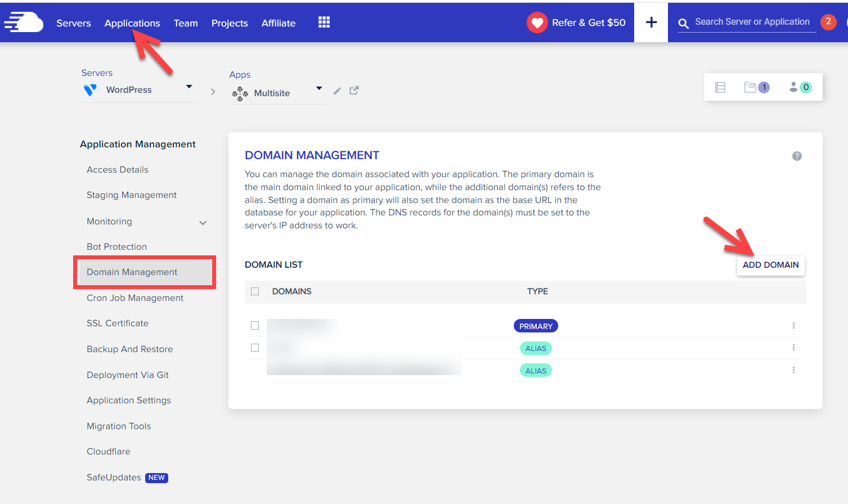Click the NEW badge beside SafeUpdates

coord(156,478)
